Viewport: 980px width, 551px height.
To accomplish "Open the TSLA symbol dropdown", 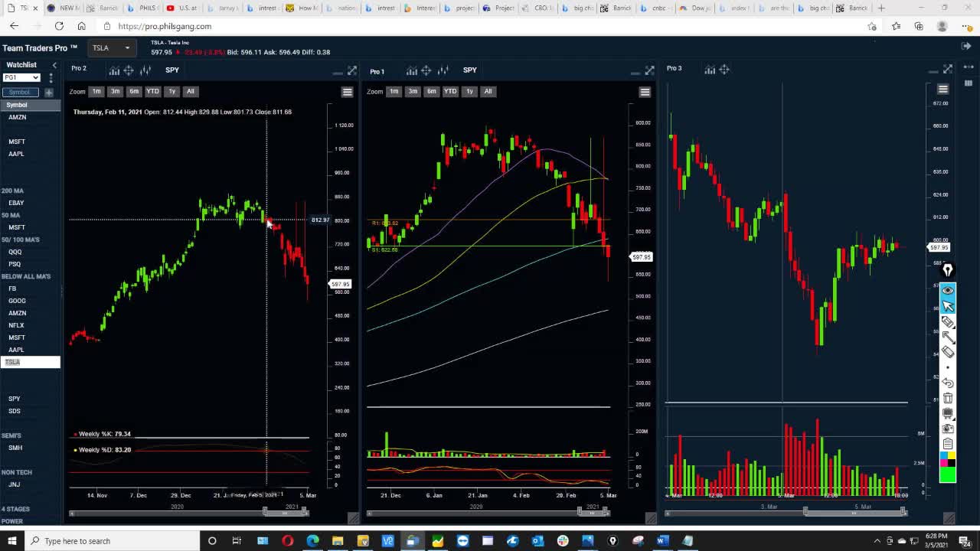I will [113, 48].
